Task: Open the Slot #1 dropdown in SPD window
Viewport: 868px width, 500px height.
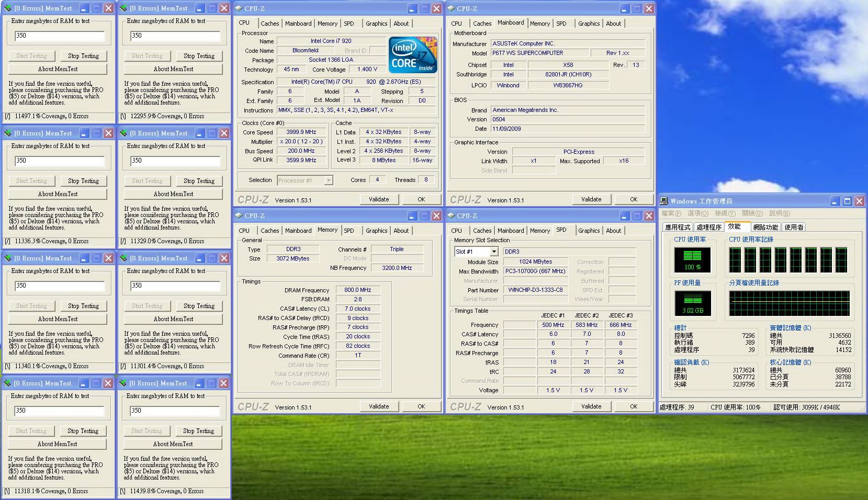Action: (x=493, y=252)
